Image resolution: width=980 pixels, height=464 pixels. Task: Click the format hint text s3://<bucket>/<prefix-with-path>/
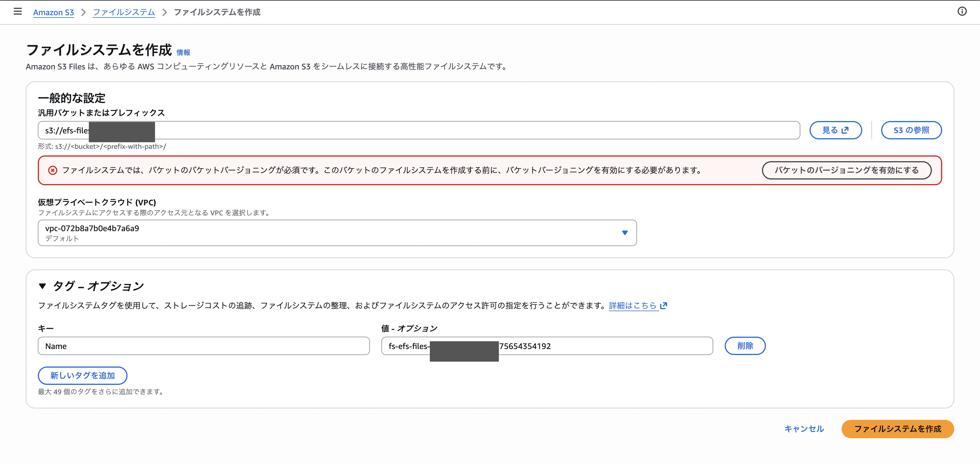pyautogui.click(x=102, y=146)
